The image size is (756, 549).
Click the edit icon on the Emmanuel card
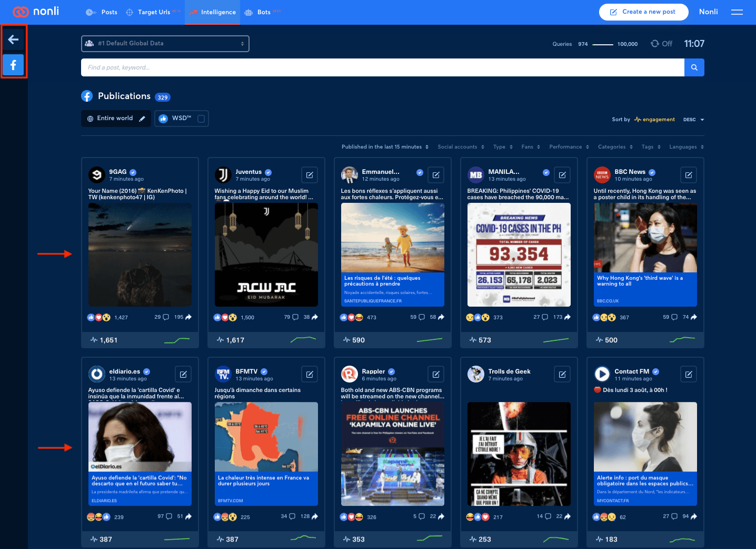pyautogui.click(x=436, y=175)
